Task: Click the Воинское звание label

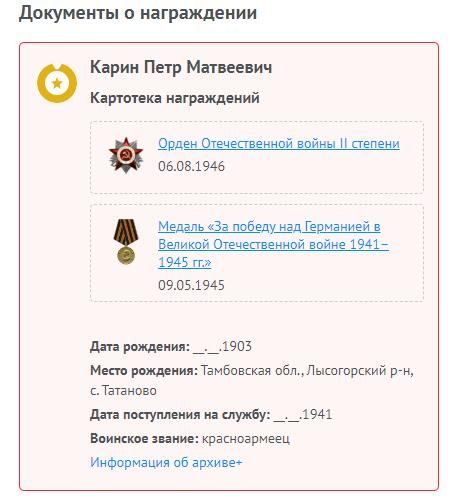Action: point(144,439)
